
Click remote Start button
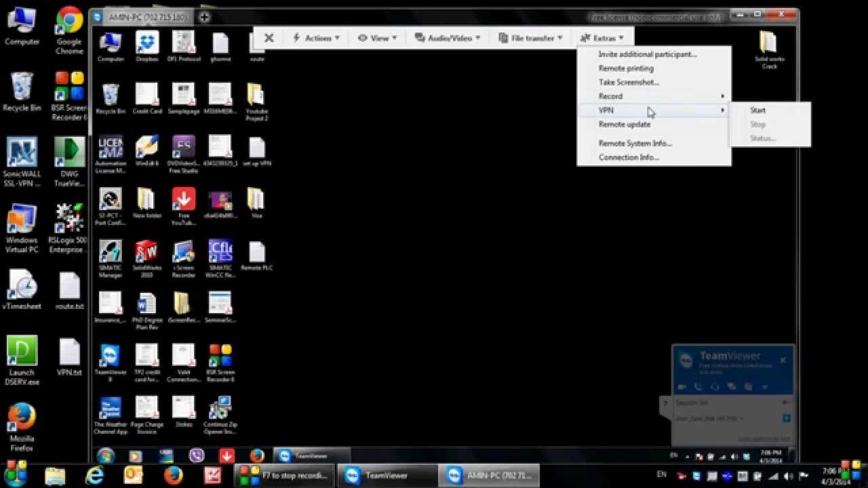[x=105, y=456]
